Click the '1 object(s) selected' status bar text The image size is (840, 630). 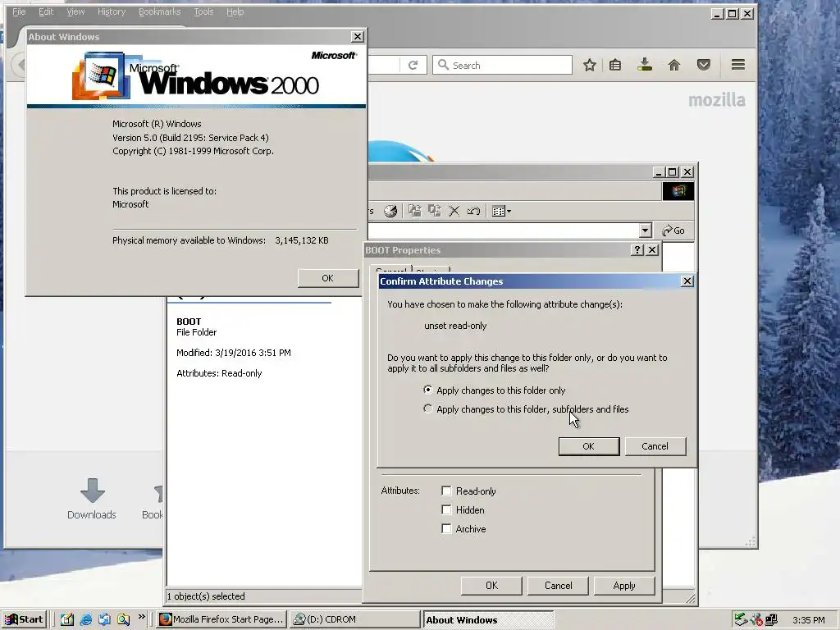(x=206, y=596)
